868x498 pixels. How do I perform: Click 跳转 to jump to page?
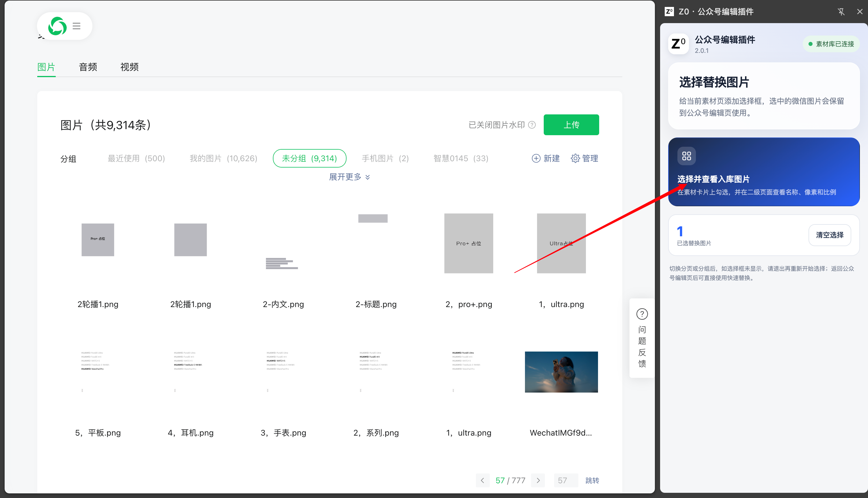592,480
